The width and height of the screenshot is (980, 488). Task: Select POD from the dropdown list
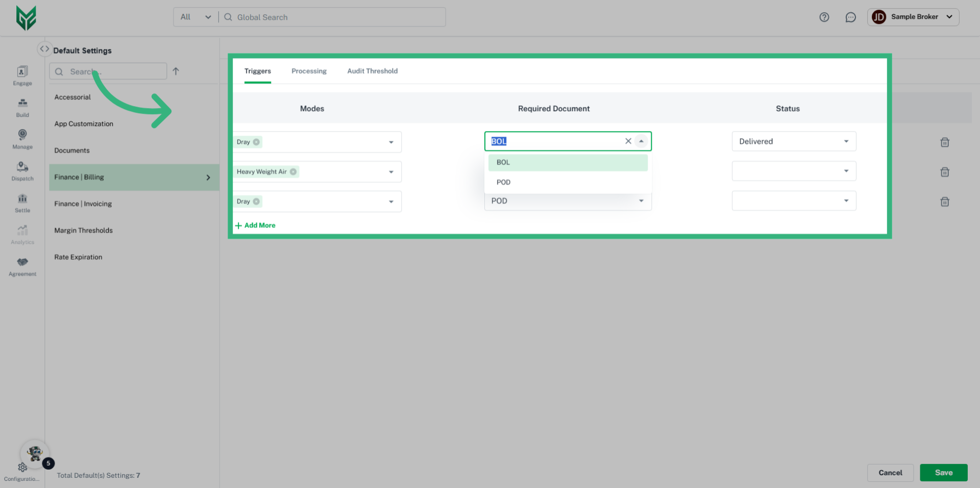pos(504,182)
